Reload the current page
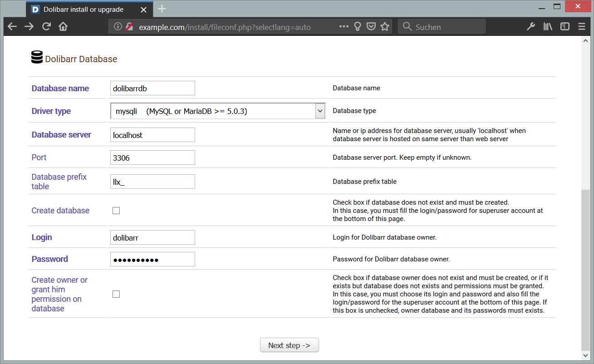The height and width of the screenshot is (364, 594). (46, 27)
